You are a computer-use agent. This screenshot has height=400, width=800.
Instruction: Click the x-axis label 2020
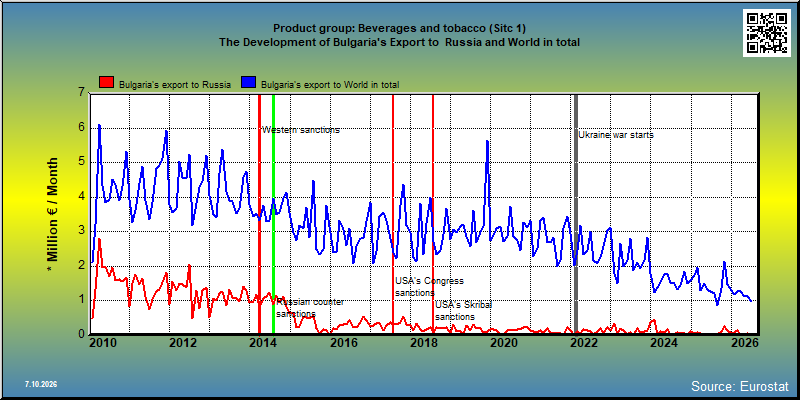[x=503, y=342]
